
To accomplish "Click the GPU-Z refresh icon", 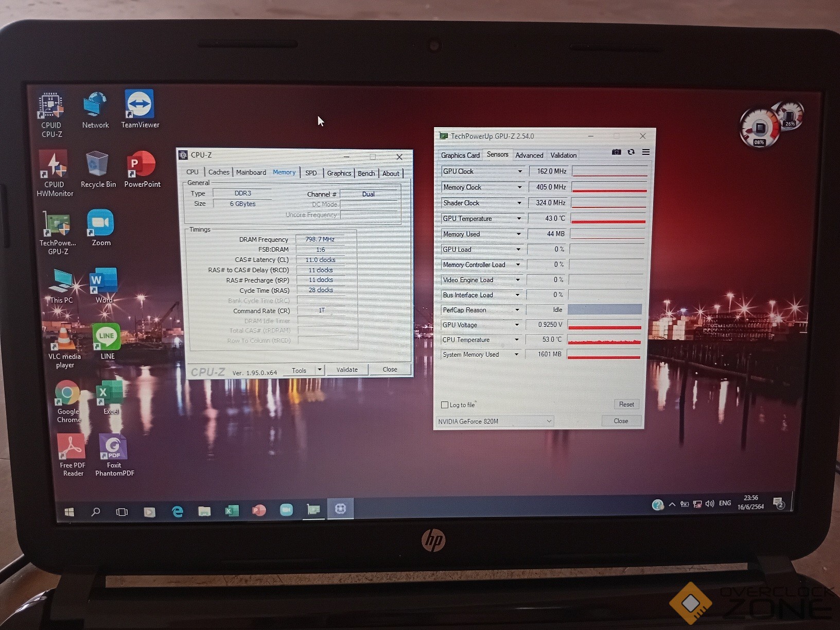I will point(631,152).
